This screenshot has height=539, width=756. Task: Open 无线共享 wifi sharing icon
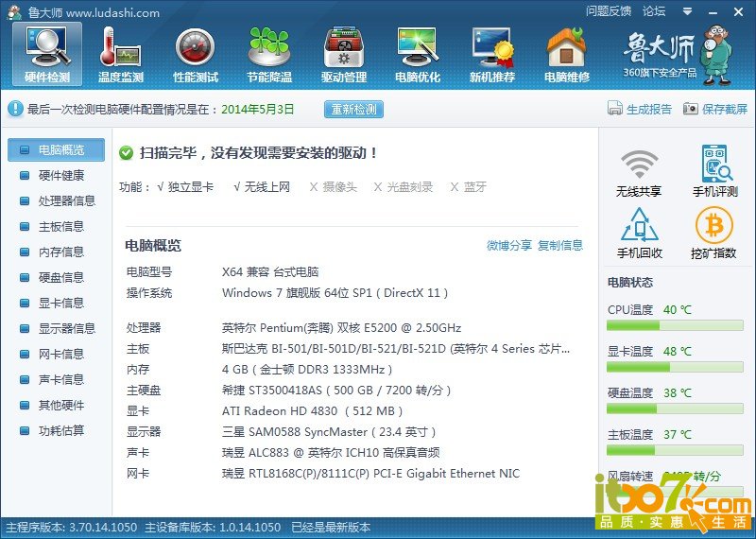pos(639,173)
